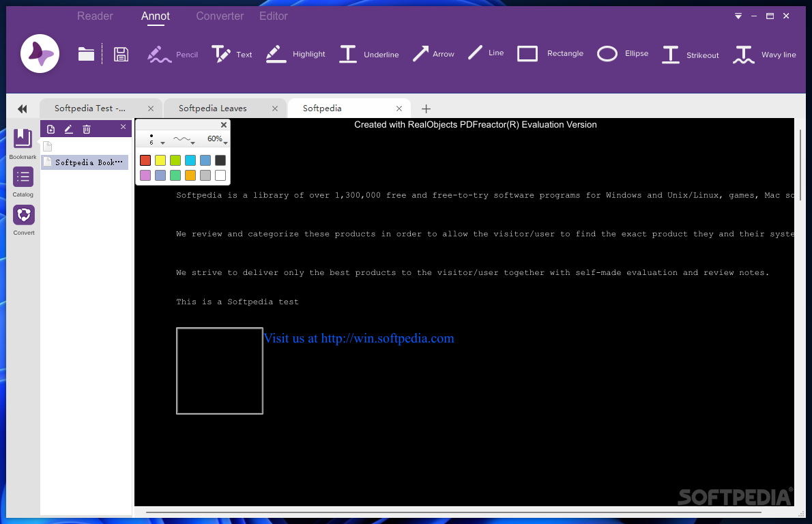Open the line style dropdown
The width and height of the screenshot is (812, 524).
(184, 139)
